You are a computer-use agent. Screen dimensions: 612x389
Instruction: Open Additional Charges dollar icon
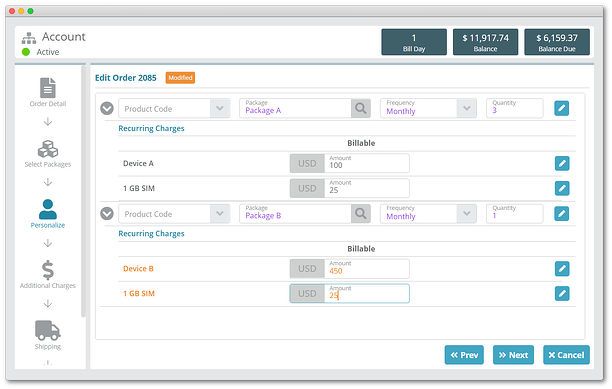pos(48,270)
